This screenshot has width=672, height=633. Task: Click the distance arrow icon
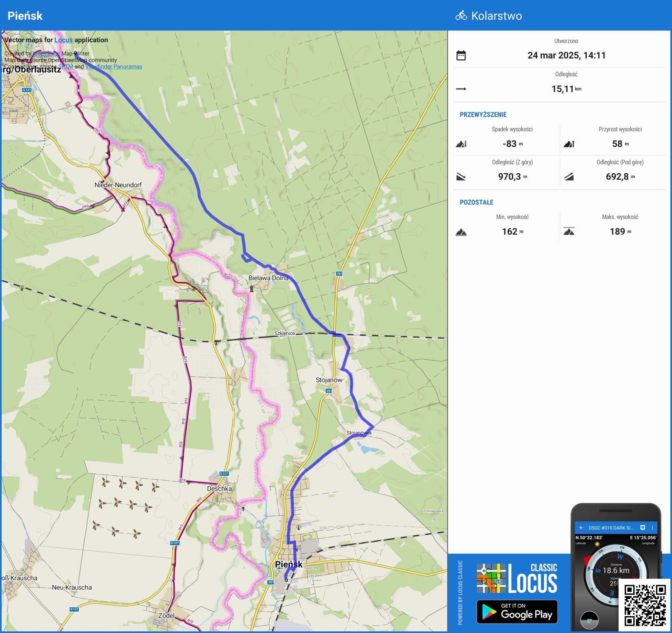[461, 89]
